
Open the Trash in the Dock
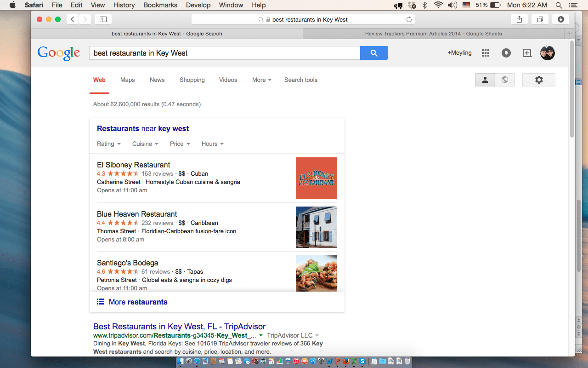pos(407,362)
